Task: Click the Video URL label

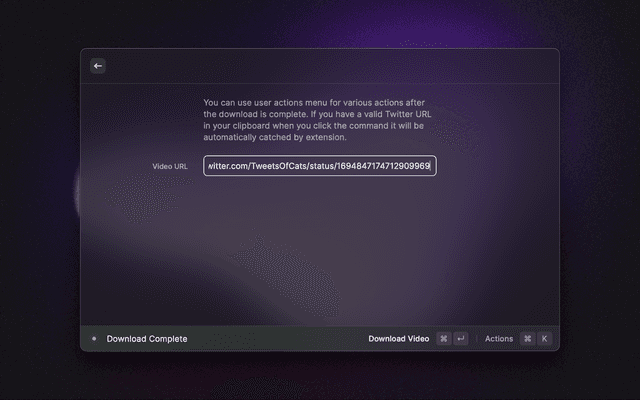Action: tap(170, 166)
